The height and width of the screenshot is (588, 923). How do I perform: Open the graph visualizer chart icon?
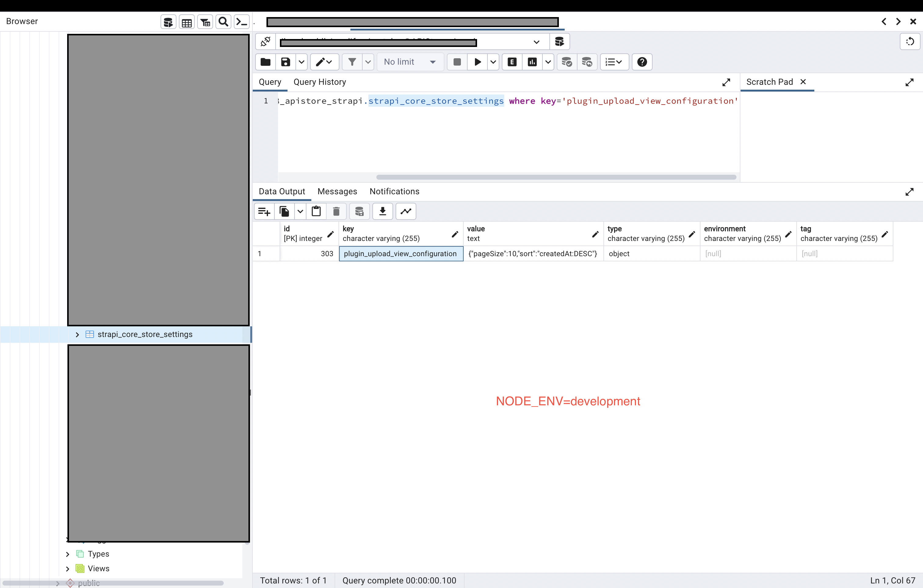point(405,211)
